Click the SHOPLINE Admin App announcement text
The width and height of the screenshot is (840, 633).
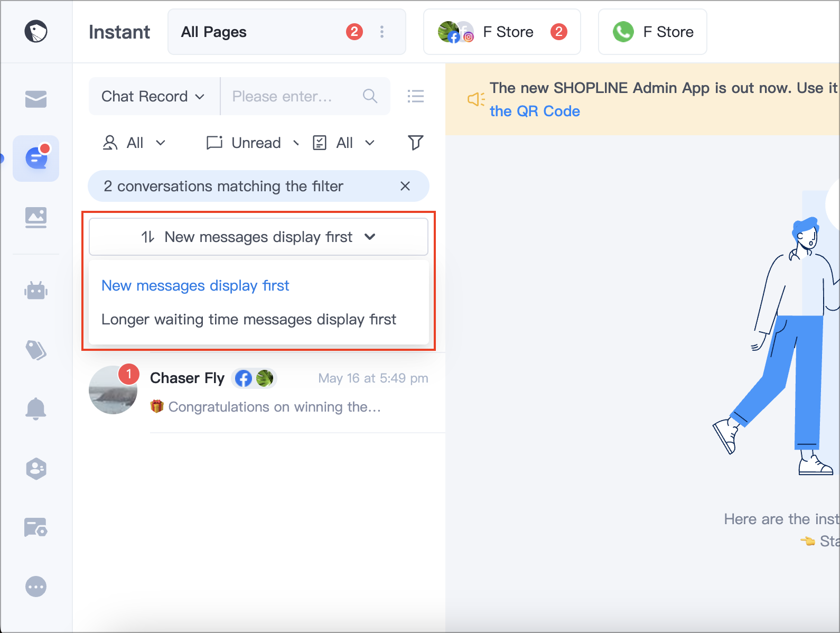(664, 88)
